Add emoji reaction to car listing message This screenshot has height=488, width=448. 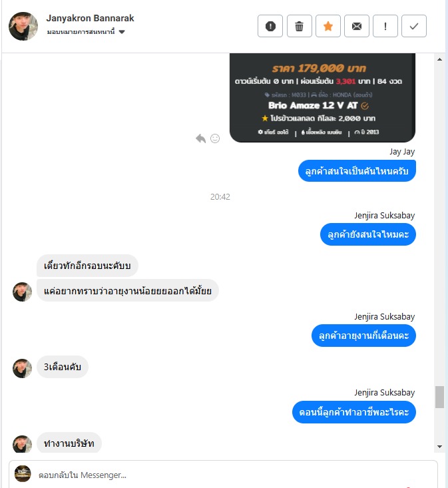[x=215, y=138]
